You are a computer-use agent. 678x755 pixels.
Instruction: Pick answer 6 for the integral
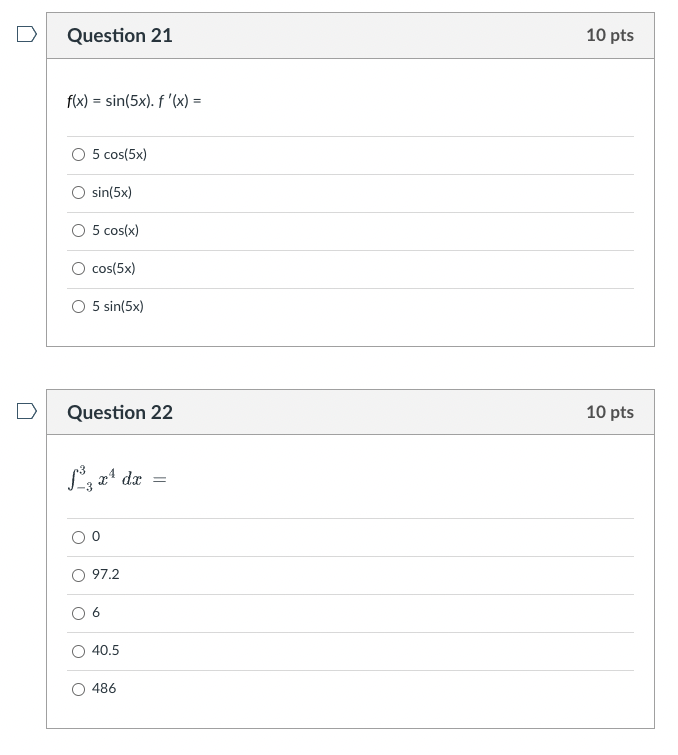(78, 613)
